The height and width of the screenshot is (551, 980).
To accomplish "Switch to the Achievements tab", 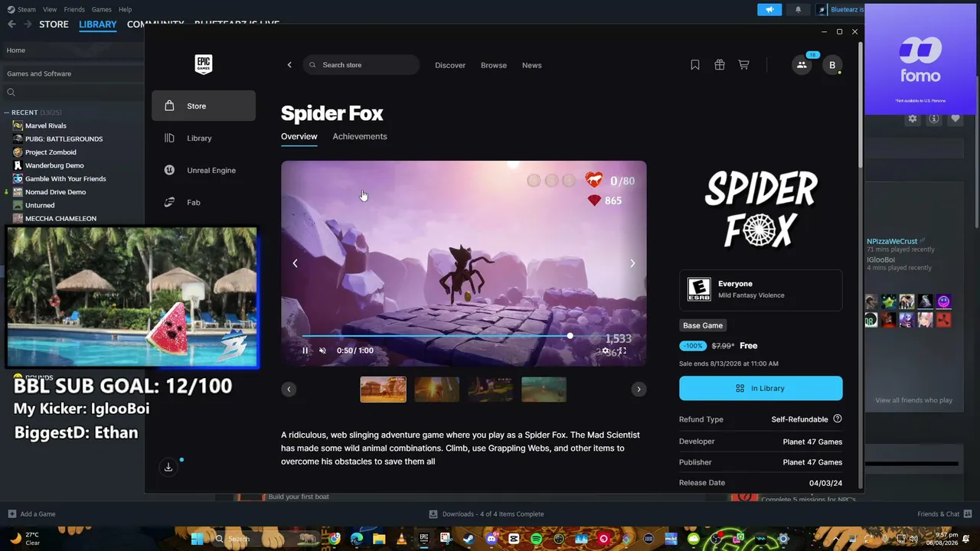I will point(360,136).
